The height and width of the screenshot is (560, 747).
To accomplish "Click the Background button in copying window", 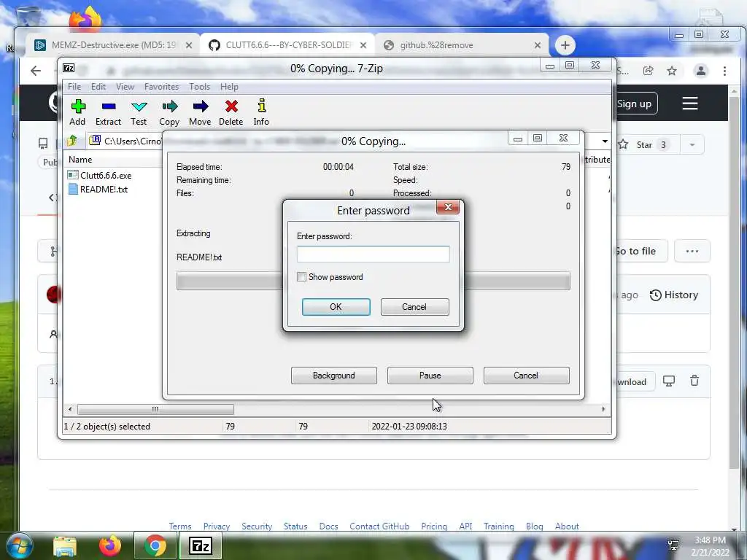I will coord(334,376).
